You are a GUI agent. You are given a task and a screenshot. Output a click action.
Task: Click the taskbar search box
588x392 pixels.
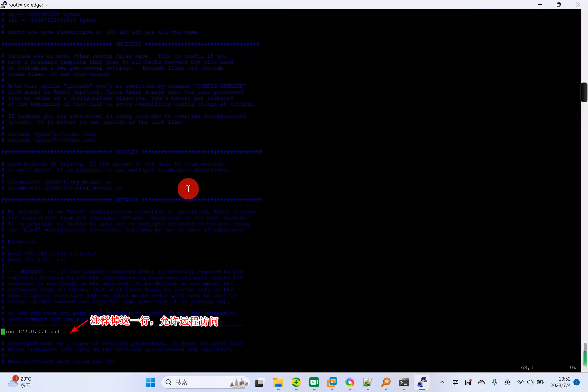(206, 382)
